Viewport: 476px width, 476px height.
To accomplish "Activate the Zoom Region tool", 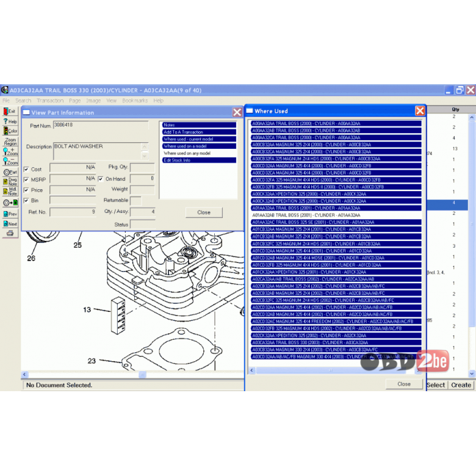I will coord(10,142).
